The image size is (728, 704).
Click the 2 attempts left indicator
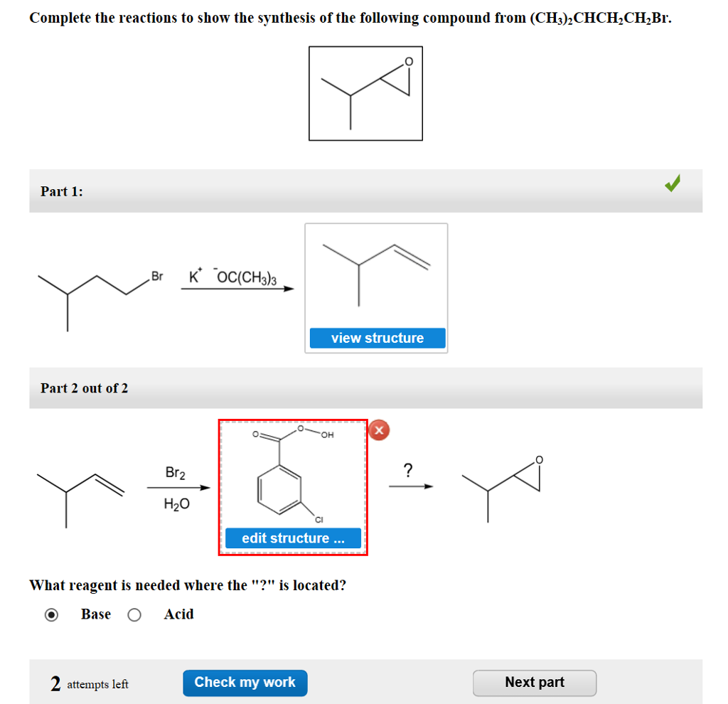(x=85, y=683)
